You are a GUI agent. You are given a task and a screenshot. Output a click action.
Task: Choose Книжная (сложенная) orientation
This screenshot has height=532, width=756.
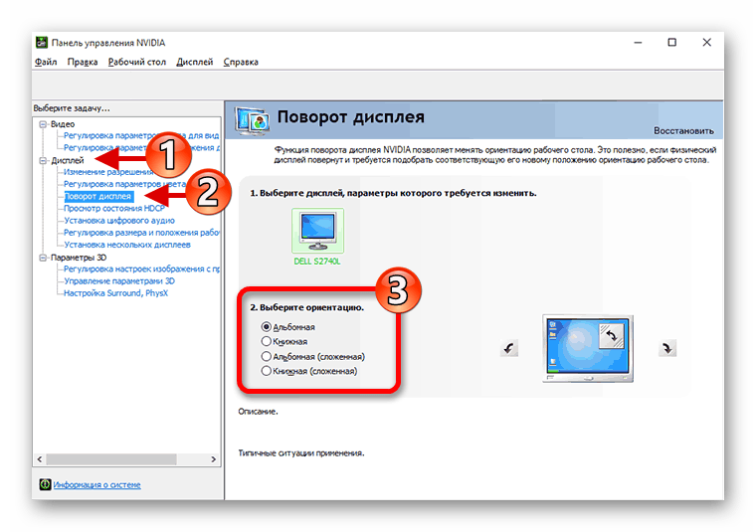pyautogui.click(x=266, y=371)
